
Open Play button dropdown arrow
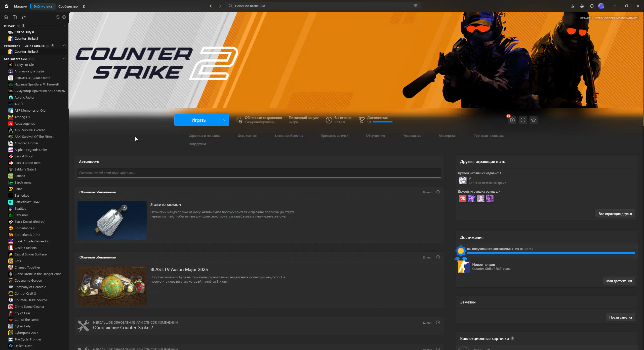pos(225,120)
